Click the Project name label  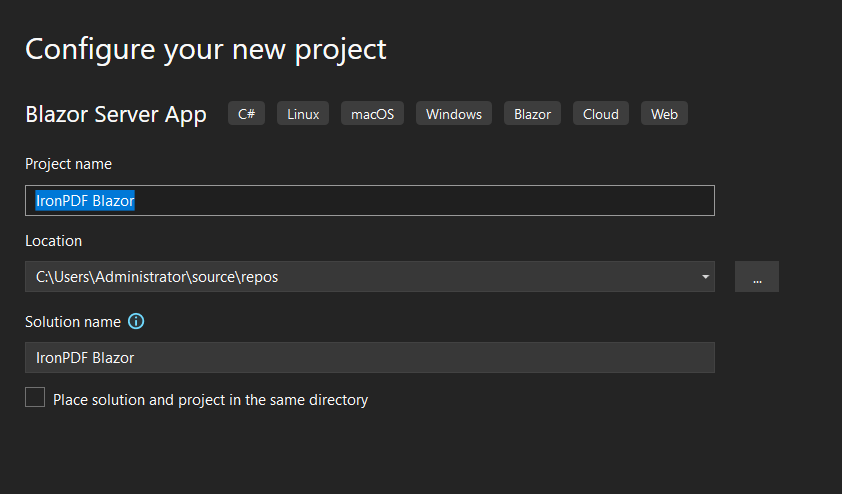tap(69, 164)
